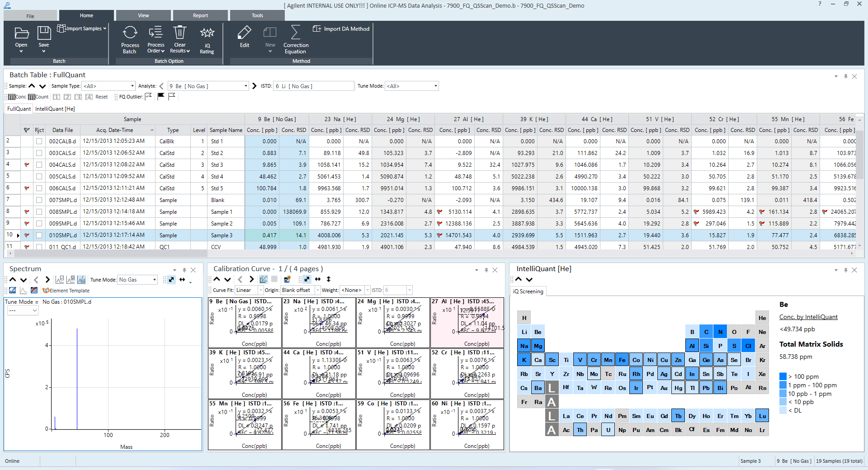The height and width of the screenshot is (470, 868).
Task: Click Reset in Batch Table toolbar
Action: tap(102, 97)
